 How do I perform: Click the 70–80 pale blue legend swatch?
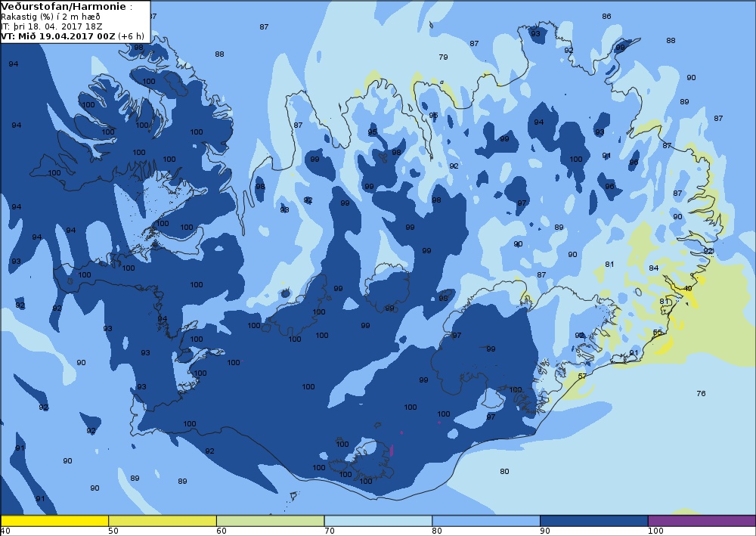click(x=379, y=521)
